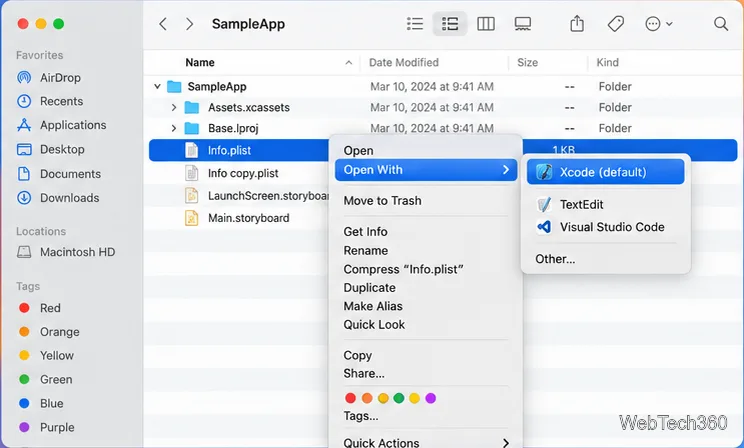Select the SampleApp root folder row
744x448 pixels.
[x=443, y=86]
